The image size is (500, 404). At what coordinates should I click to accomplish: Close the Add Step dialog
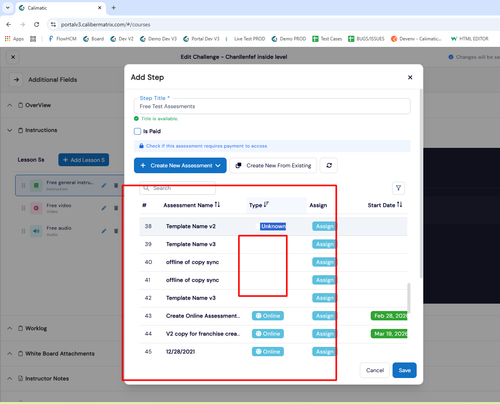(410, 77)
